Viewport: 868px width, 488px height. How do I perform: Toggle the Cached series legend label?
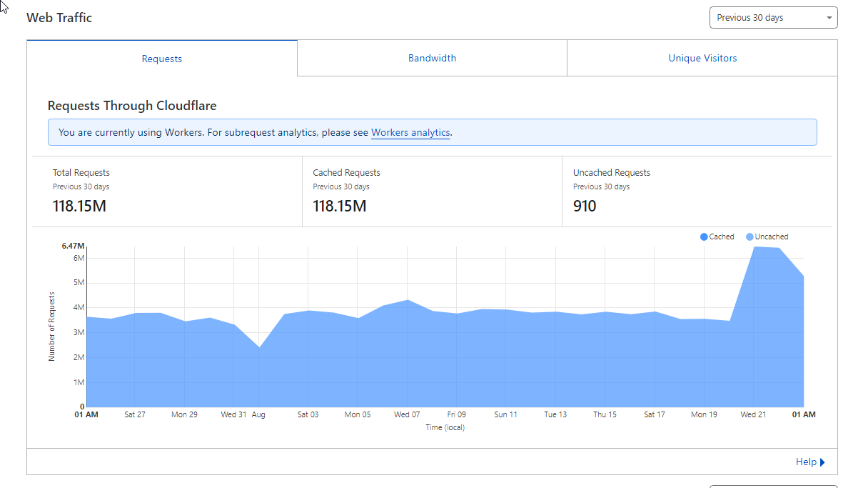(x=722, y=236)
